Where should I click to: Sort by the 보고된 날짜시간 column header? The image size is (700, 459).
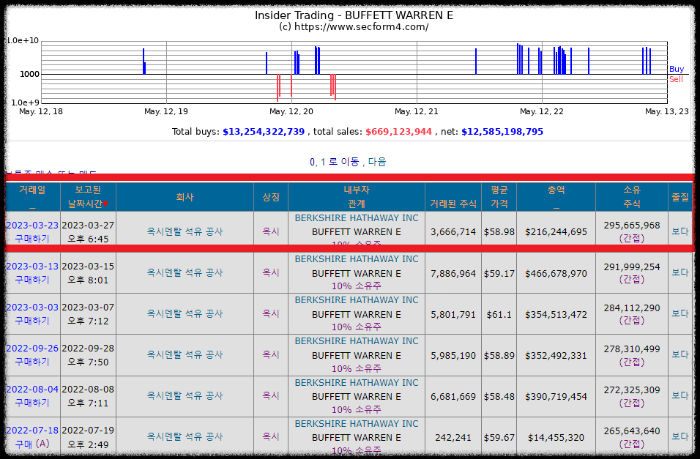[x=88, y=197]
